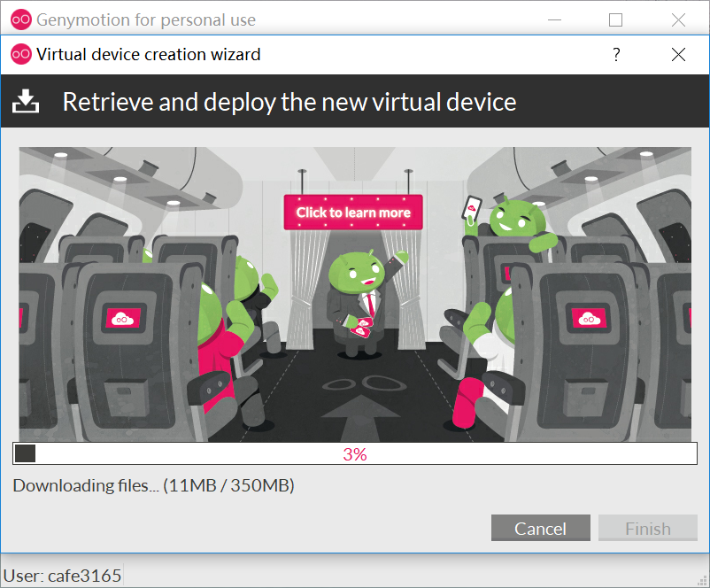Click the Genymotion logo in the main title bar
Image resolution: width=710 pixels, height=588 pixels.
click(x=21, y=19)
